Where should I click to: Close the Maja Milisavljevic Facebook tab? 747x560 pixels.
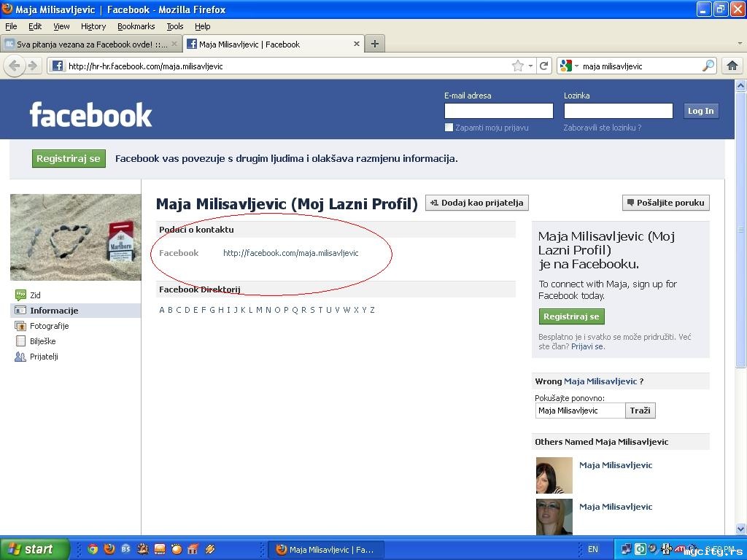[x=356, y=44]
